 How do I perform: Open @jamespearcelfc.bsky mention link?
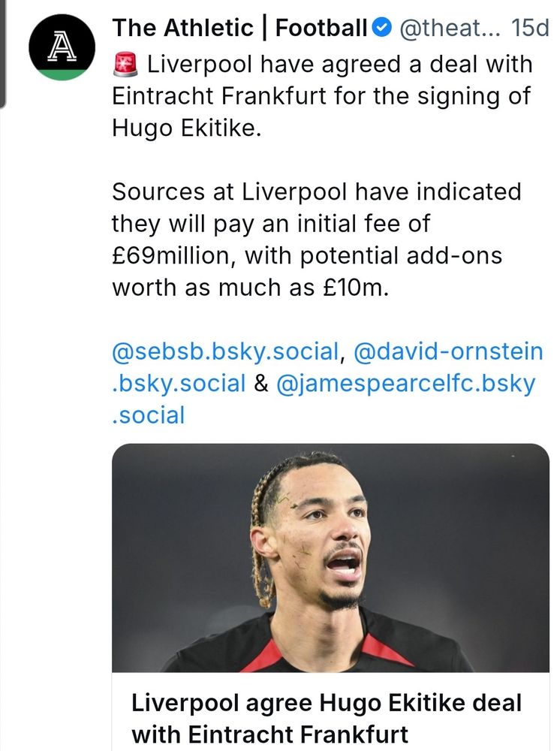tap(405, 383)
